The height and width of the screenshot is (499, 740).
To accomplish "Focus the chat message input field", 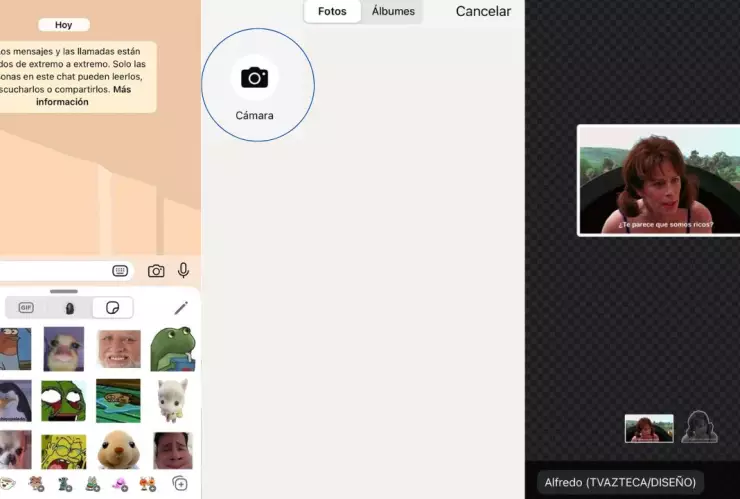I will coord(66,271).
